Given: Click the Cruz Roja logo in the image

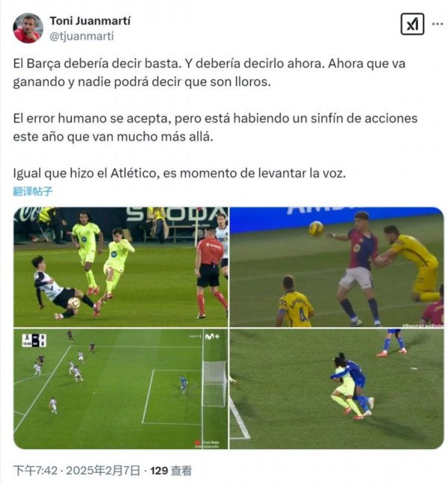Looking at the screenshot, I should tap(207, 444).
